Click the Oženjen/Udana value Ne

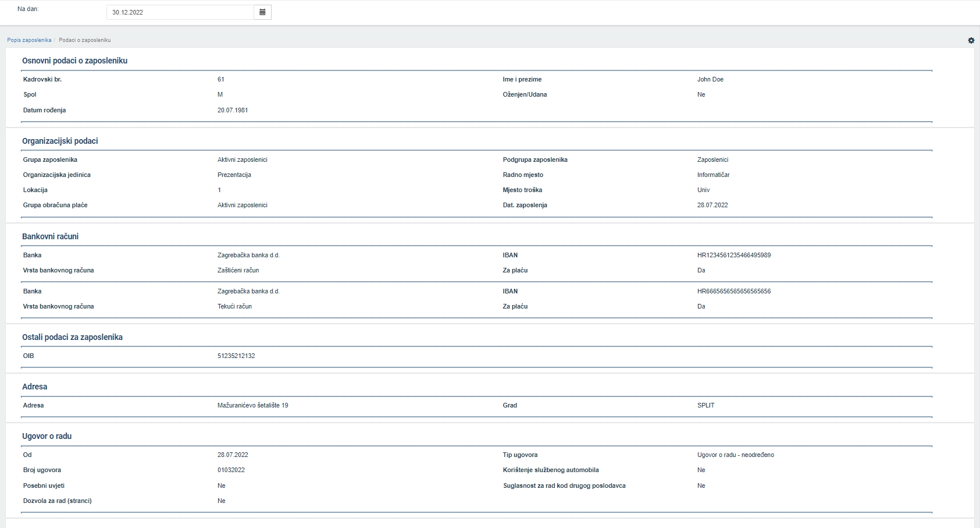click(x=701, y=94)
